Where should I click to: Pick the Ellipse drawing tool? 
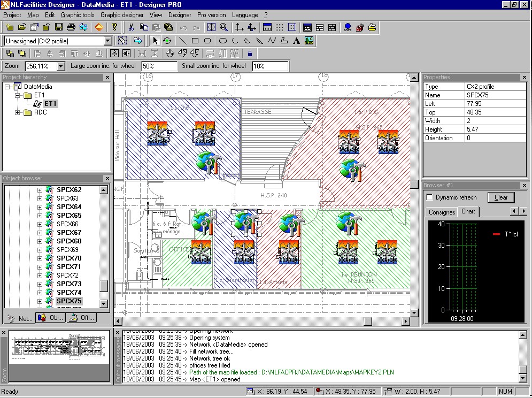click(x=223, y=41)
